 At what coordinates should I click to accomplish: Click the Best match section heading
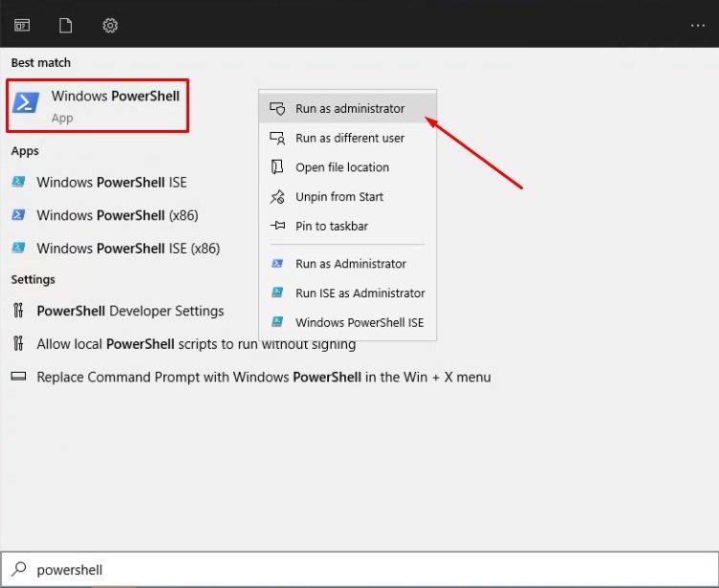tap(41, 62)
